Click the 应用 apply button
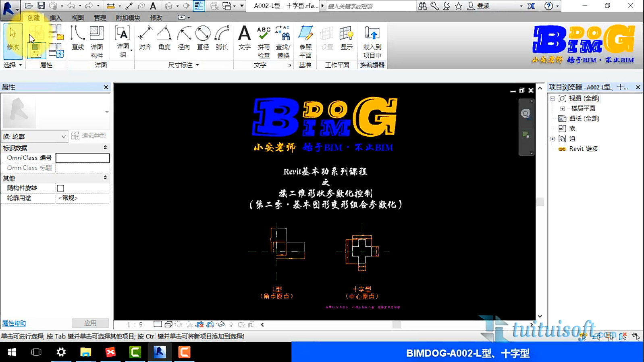The image size is (644, 362). (90, 323)
